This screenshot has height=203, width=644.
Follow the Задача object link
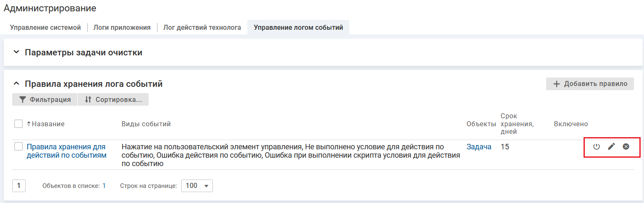tap(479, 147)
